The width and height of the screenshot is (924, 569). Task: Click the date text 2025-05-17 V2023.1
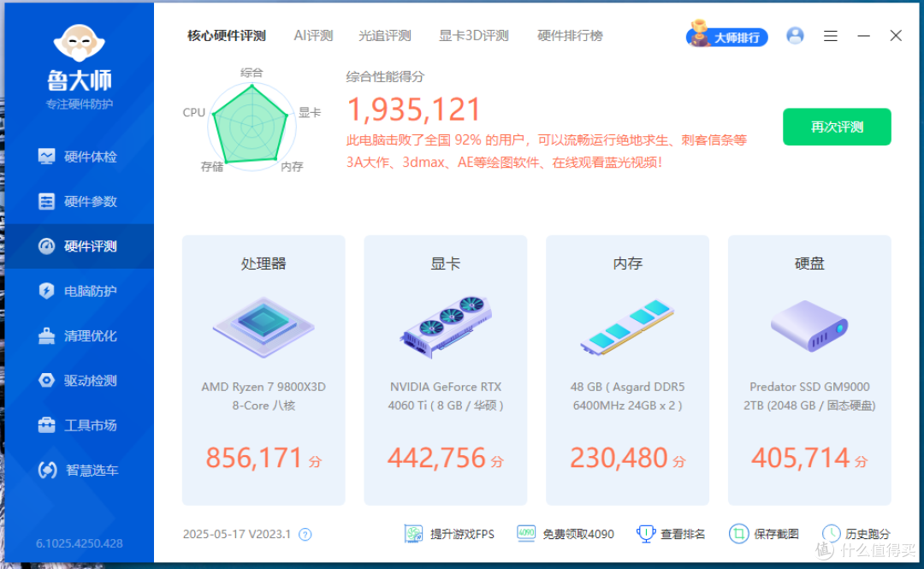237,534
